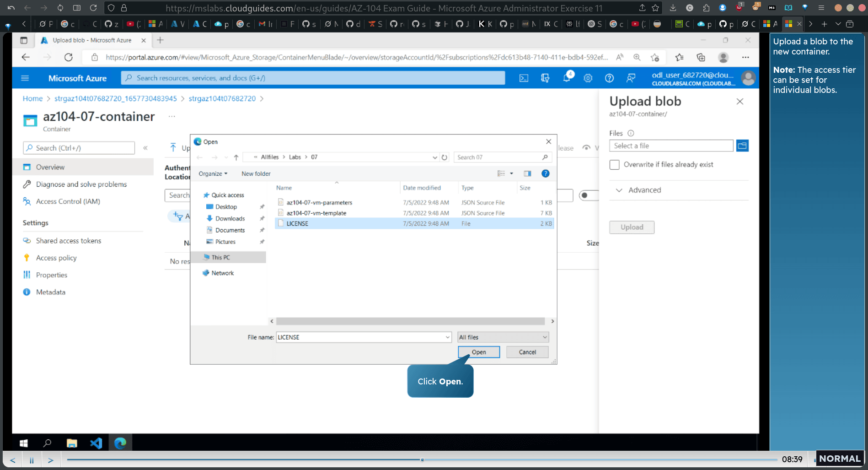The height and width of the screenshot is (470, 868).
Task: Go to previous guide step
Action: click(x=13, y=460)
